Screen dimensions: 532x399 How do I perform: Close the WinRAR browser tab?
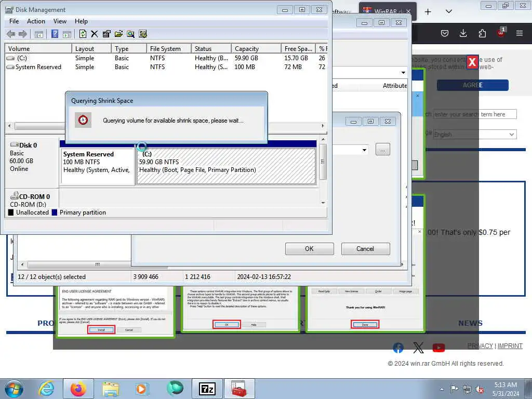[408, 11]
